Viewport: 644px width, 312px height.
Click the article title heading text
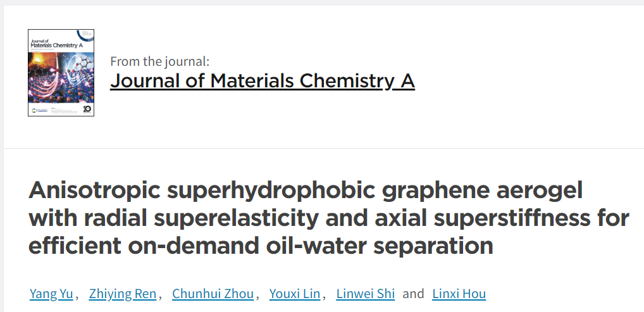(328, 218)
